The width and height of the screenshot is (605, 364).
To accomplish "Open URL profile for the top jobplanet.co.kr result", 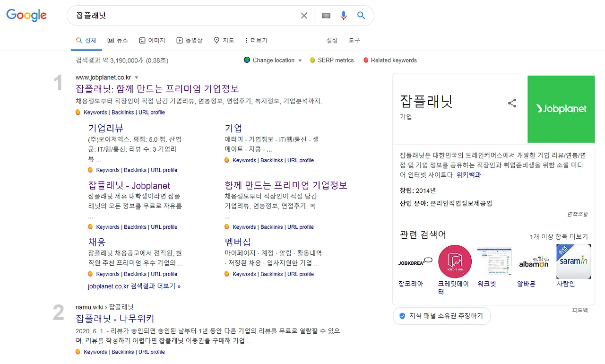I will pyautogui.click(x=152, y=113).
